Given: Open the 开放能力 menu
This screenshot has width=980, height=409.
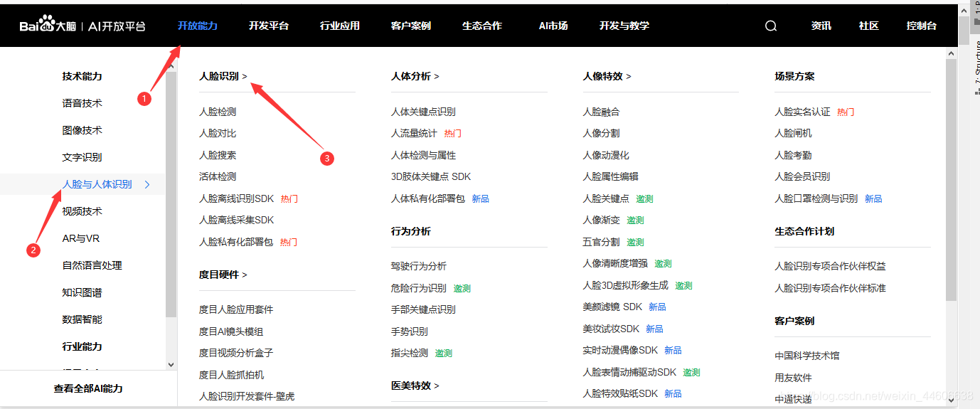Looking at the screenshot, I should [x=198, y=26].
